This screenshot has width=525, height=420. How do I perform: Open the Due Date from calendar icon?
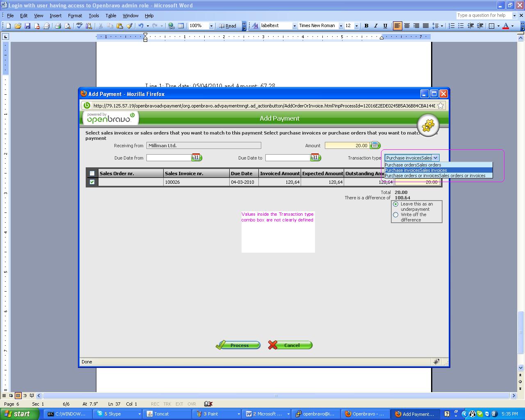pos(196,157)
